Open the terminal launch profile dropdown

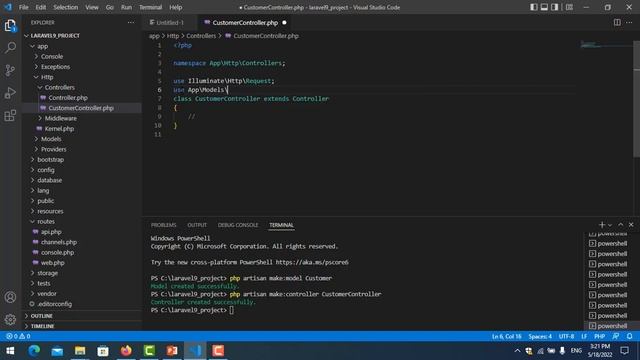click(x=610, y=225)
